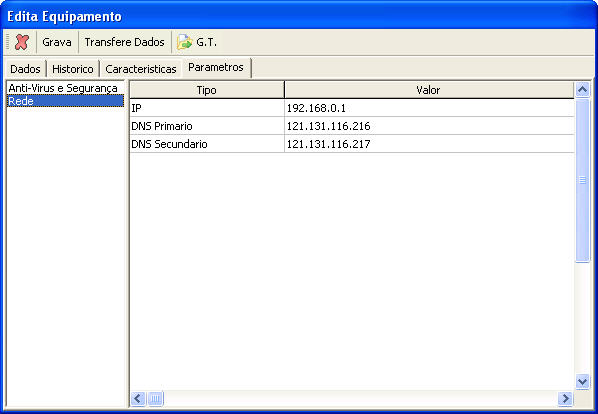Click the IP value 192.168.0.1 cell
Image resolution: width=598 pixels, height=414 pixels.
pos(429,108)
